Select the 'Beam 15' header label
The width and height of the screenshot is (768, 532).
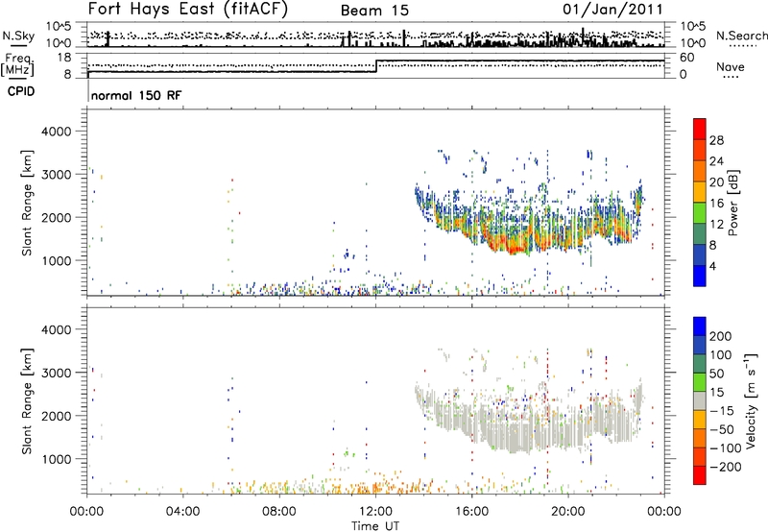374,11
